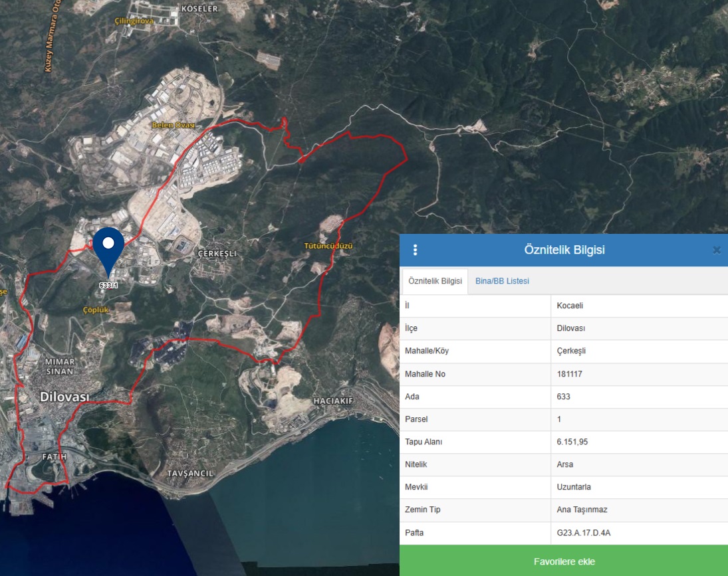Click the Tütüncüdüzü label on the map
Screen dimensions: 728x576
pyautogui.click(x=328, y=246)
